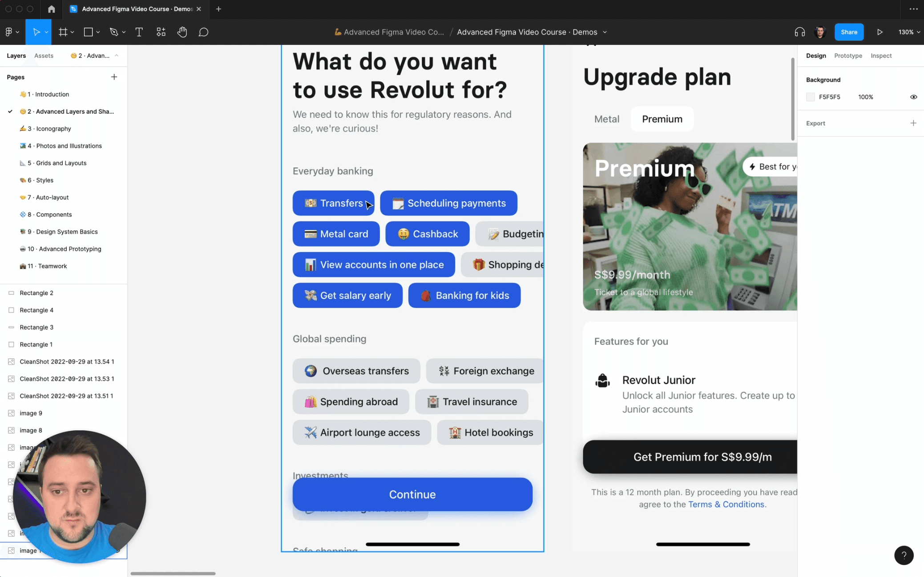The width and height of the screenshot is (924, 577).
Task: Switch to Prototype tab in panel
Action: tap(848, 55)
